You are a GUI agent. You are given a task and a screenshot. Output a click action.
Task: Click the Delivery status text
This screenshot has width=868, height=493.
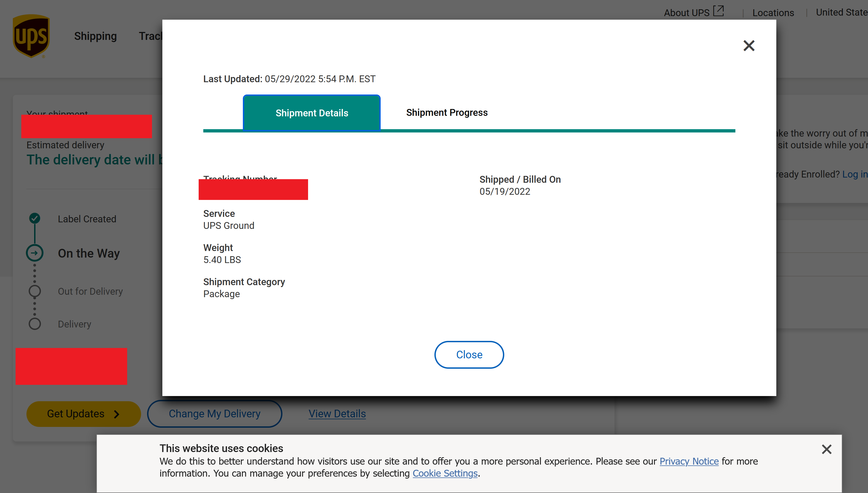(x=74, y=324)
